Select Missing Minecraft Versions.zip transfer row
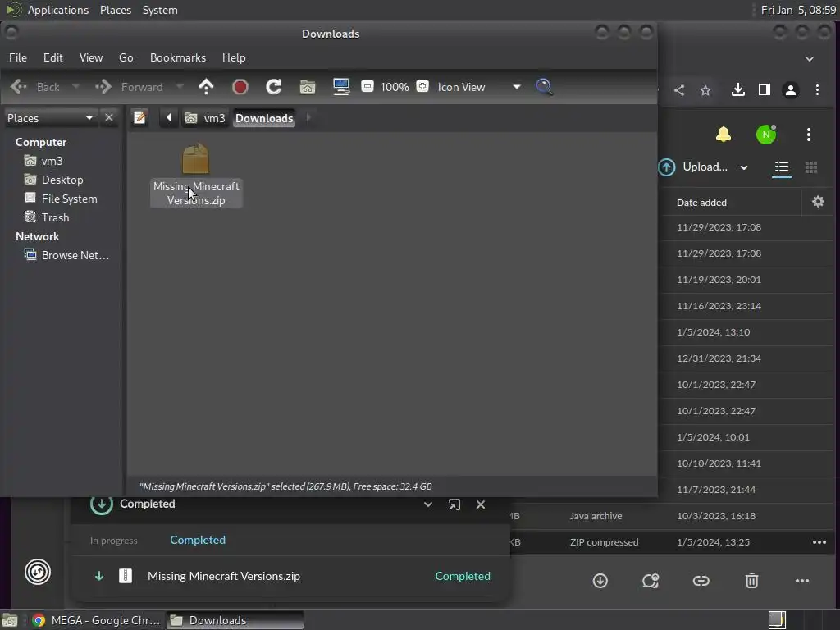This screenshot has height=630, width=840. (291, 576)
